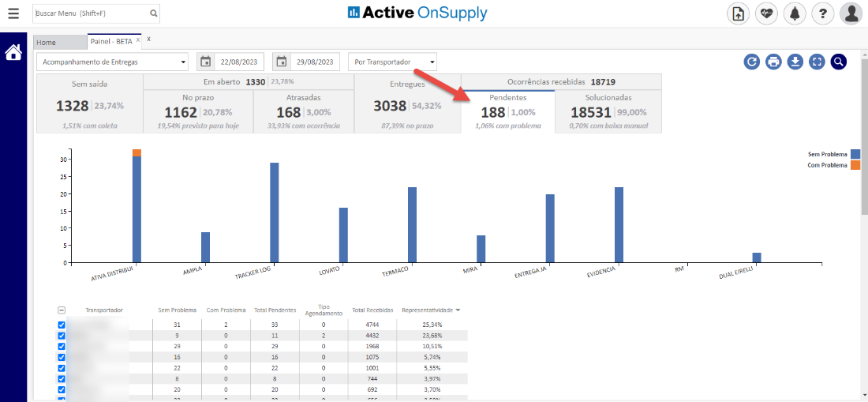868x402 pixels.
Task: Sort by Representatividade column arrow
Action: tap(458, 310)
